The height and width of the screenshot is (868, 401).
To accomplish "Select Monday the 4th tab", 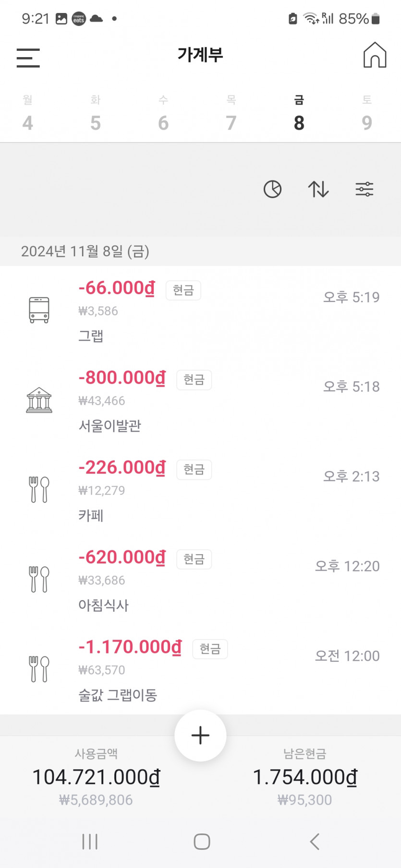I will pos(28,114).
